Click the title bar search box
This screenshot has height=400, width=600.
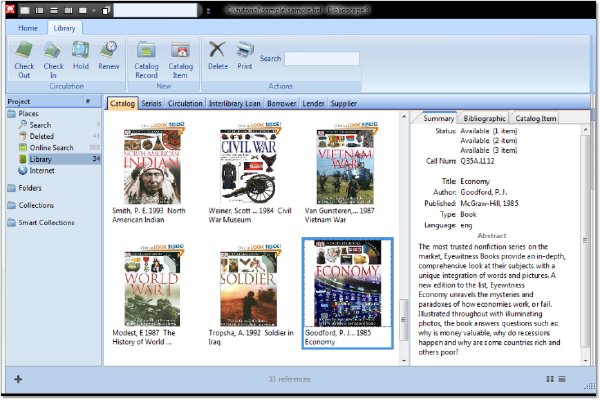click(156, 10)
